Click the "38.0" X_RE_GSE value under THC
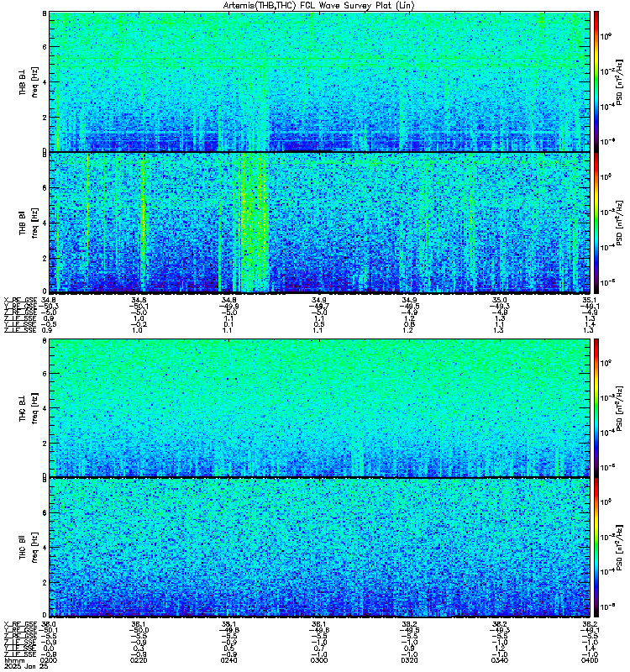The height and width of the screenshot is (672, 630). (50, 624)
